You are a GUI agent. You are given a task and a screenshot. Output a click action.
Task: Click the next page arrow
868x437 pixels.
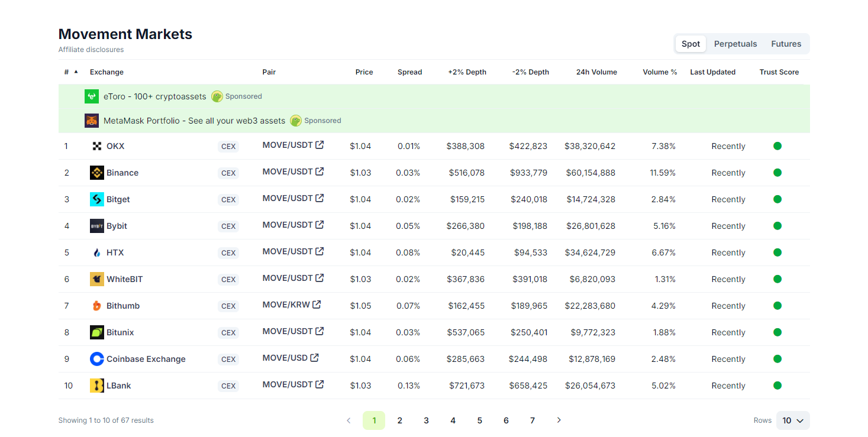(559, 420)
